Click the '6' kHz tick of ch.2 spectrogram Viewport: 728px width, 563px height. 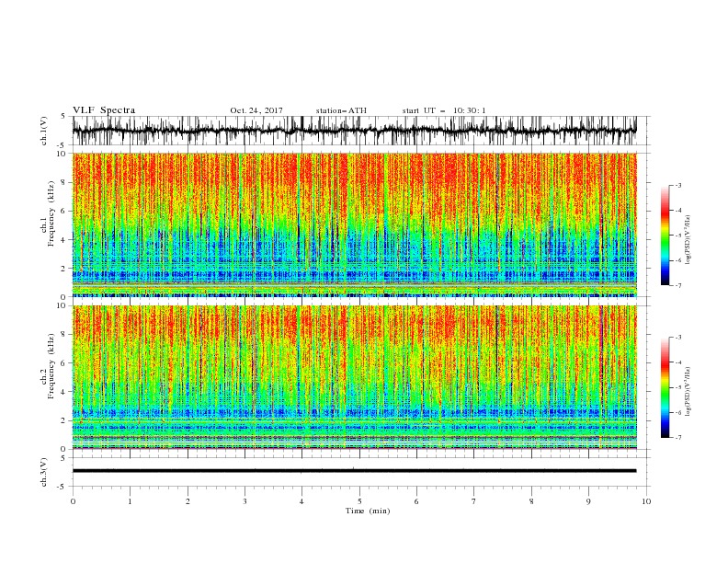point(64,362)
